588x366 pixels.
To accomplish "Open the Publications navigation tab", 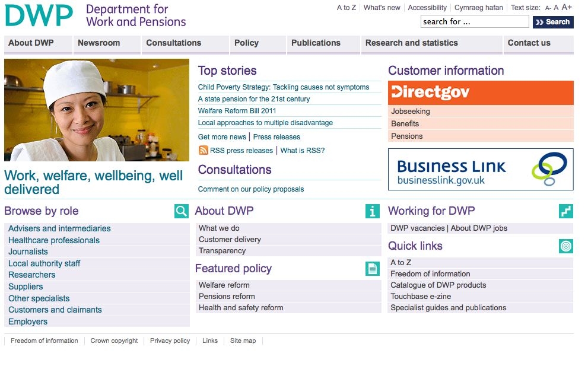I will (316, 43).
